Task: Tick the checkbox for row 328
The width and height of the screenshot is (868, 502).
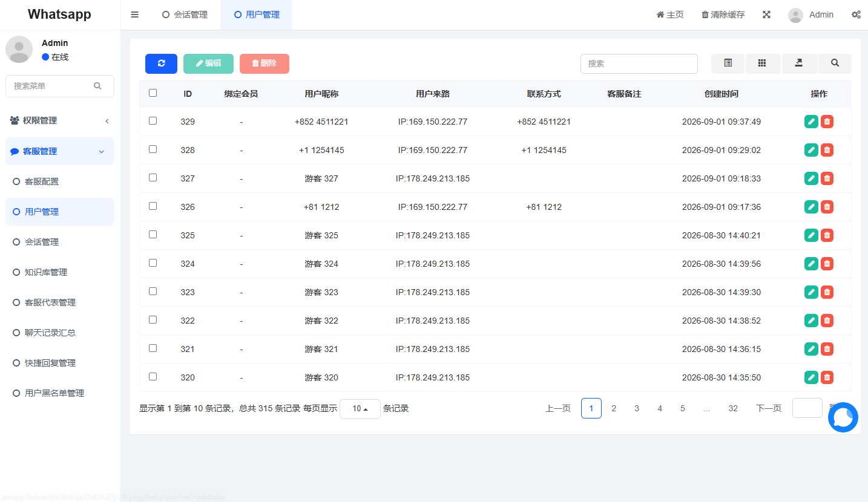Action: (153, 149)
